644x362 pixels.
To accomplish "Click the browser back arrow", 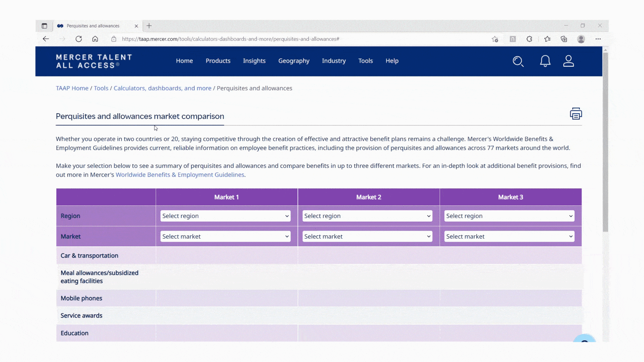I will tap(46, 39).
